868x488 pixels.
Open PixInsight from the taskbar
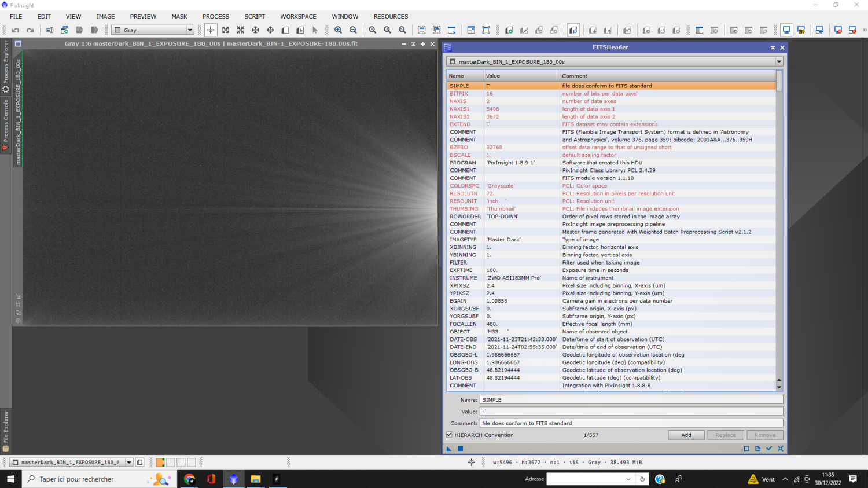234,479
